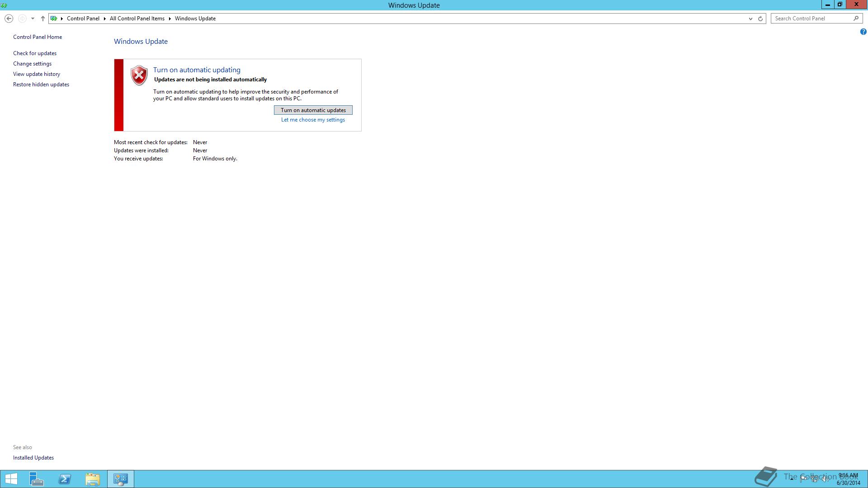Click the Control Panel icon in address bar
This screenshot has height=488, width=868.
[x=54, y=19]
